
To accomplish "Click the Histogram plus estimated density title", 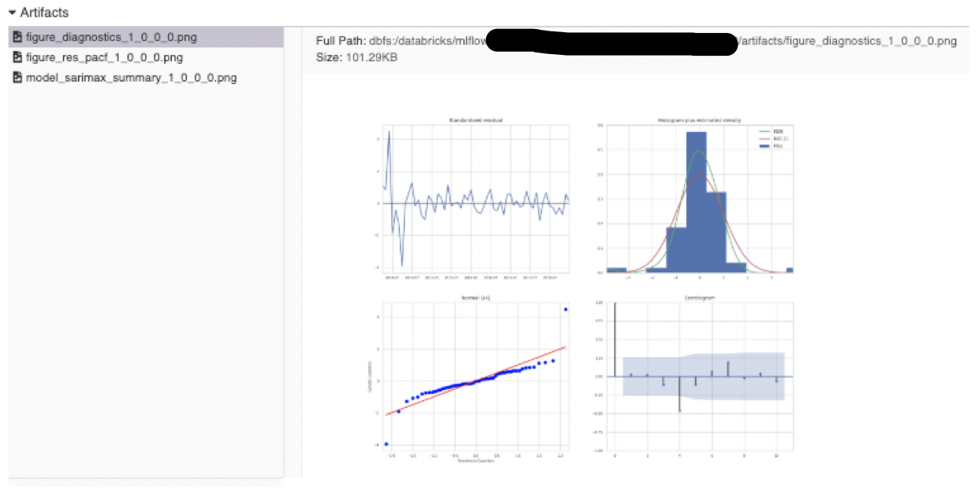I will (x=699, y=120).
